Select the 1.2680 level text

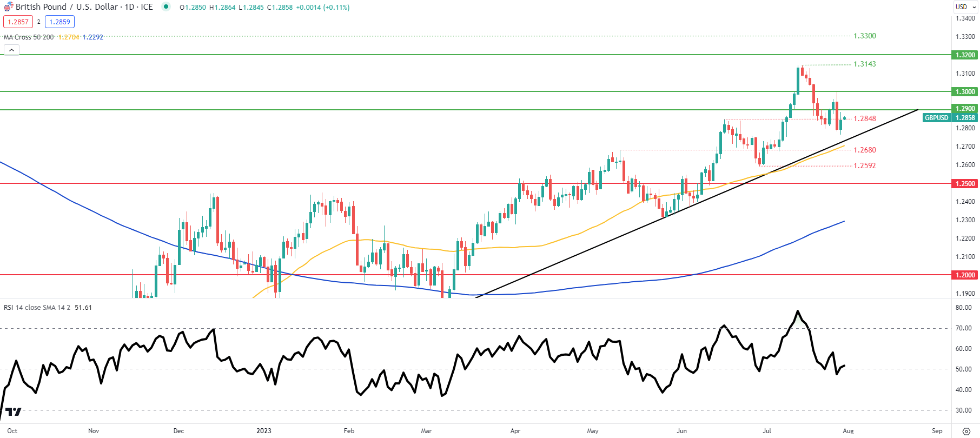click(865, 150)
